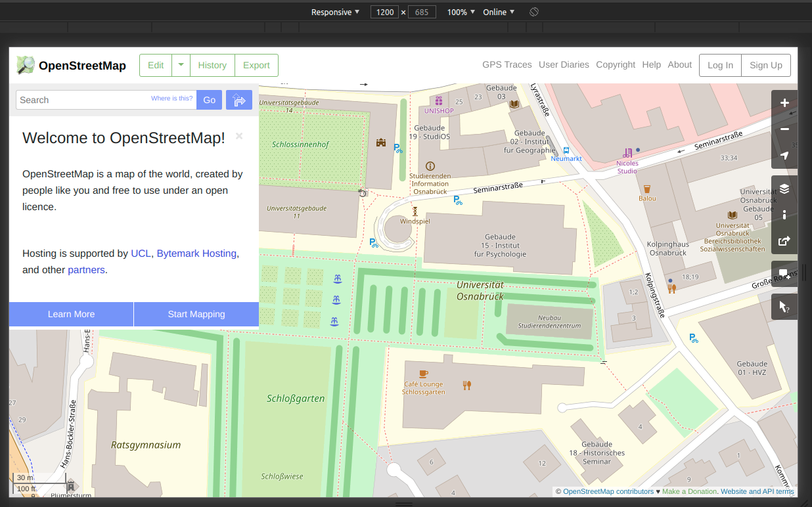Viewport: 812px width, 507px height.
Task: Open Help in the top navigation
Action: (652, 64)
